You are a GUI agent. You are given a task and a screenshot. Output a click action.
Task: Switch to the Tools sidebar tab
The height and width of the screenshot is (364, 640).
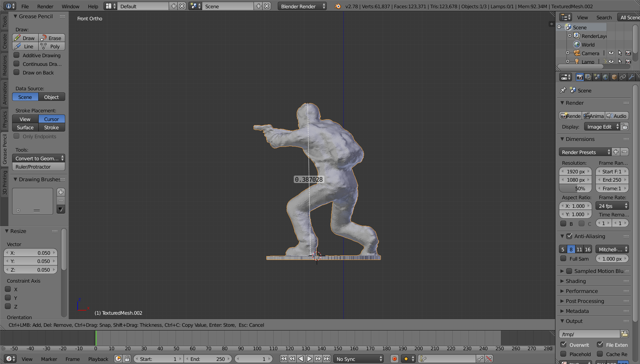click(4, 22)
